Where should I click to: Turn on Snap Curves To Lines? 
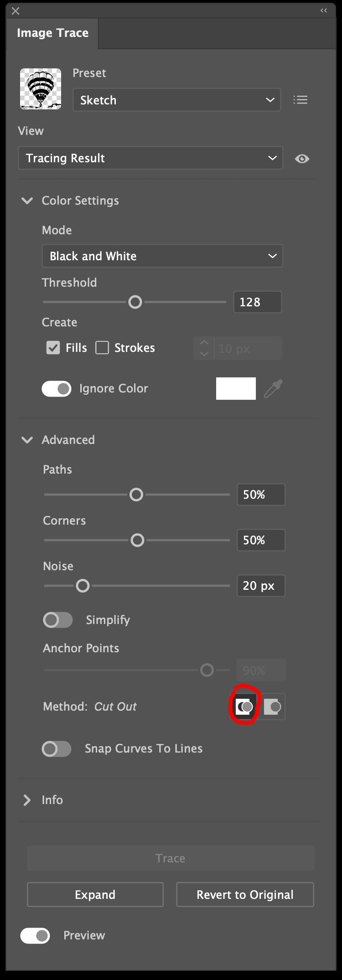56,748
